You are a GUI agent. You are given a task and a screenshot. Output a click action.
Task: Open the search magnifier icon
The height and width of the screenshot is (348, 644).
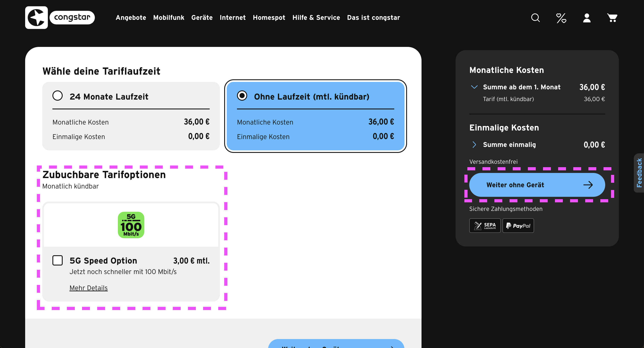535,18
